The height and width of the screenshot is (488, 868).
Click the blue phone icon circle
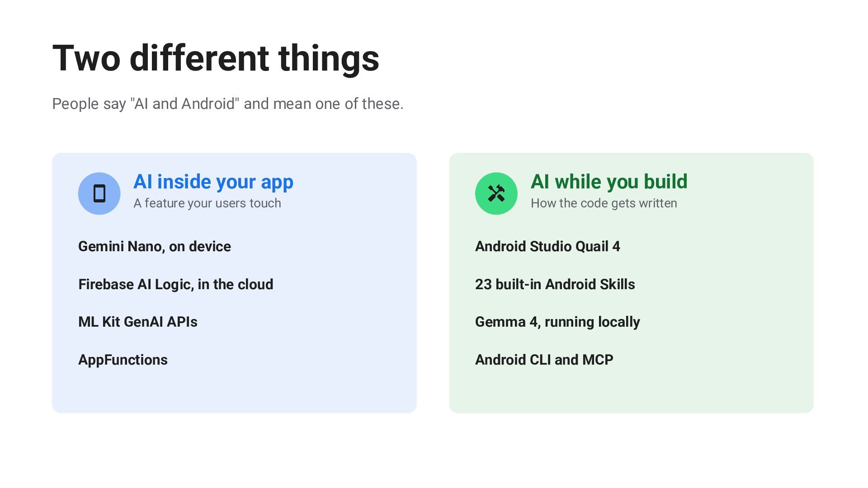tap(99, 193)
